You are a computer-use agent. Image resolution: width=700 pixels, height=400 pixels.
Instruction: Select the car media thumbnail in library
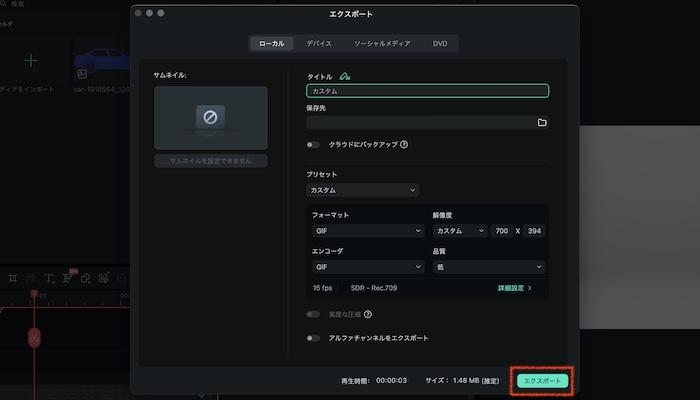coord(102,62)
